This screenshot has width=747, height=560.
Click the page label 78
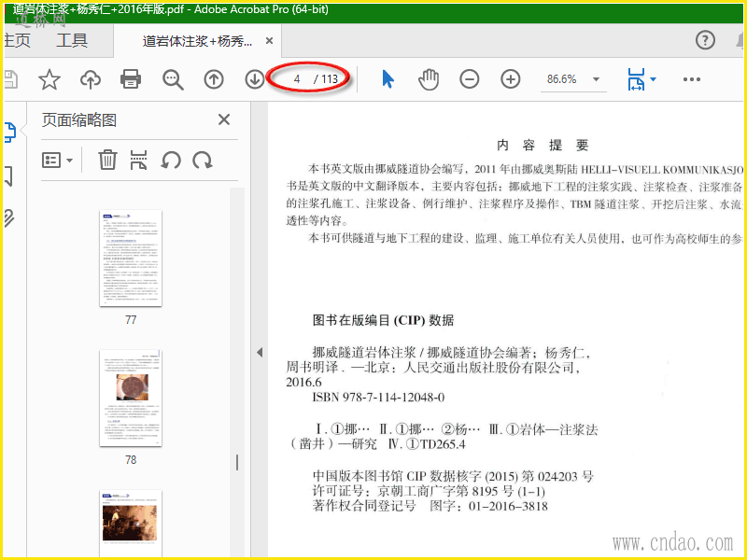pos(131,459)
